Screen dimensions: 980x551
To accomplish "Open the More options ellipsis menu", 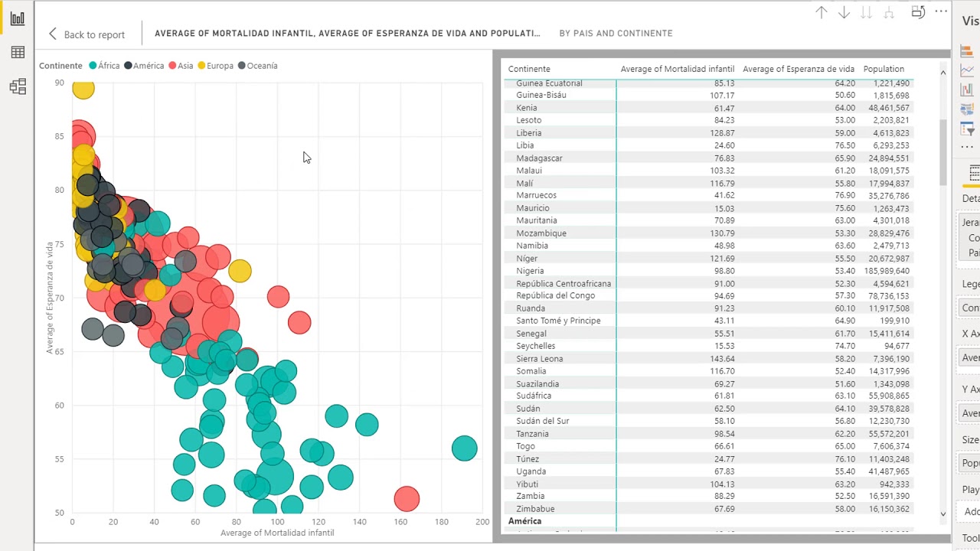I will point(941,12).
